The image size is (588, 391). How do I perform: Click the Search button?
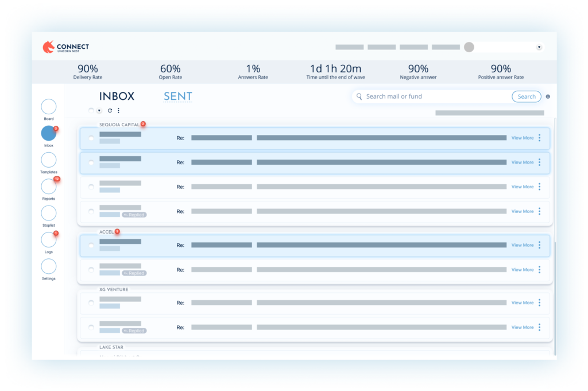[x=527, y=96]
